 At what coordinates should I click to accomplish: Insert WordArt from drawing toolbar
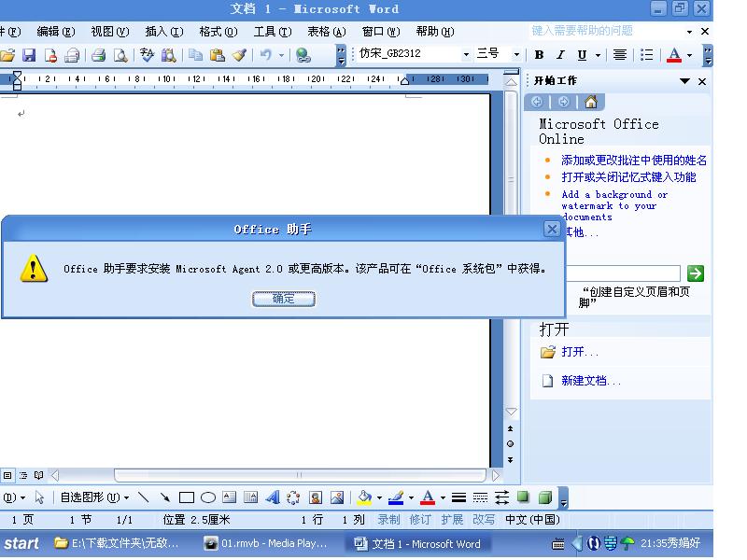(273, 497)
